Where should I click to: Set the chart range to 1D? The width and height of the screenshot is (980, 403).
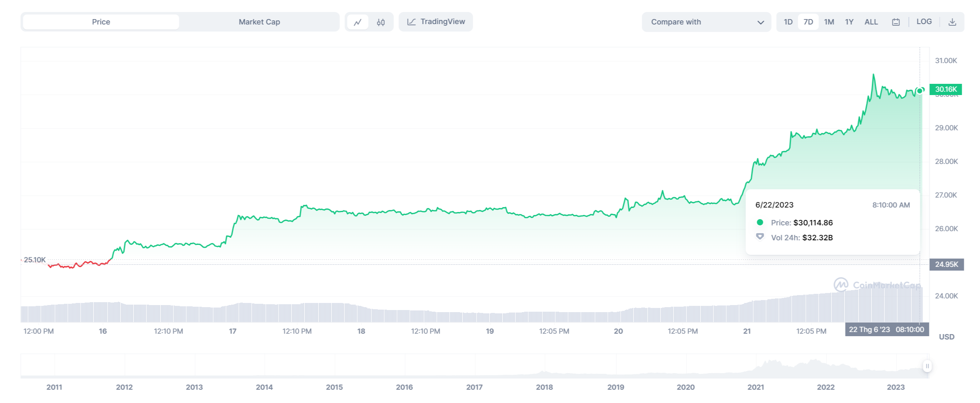click(788, 22)
